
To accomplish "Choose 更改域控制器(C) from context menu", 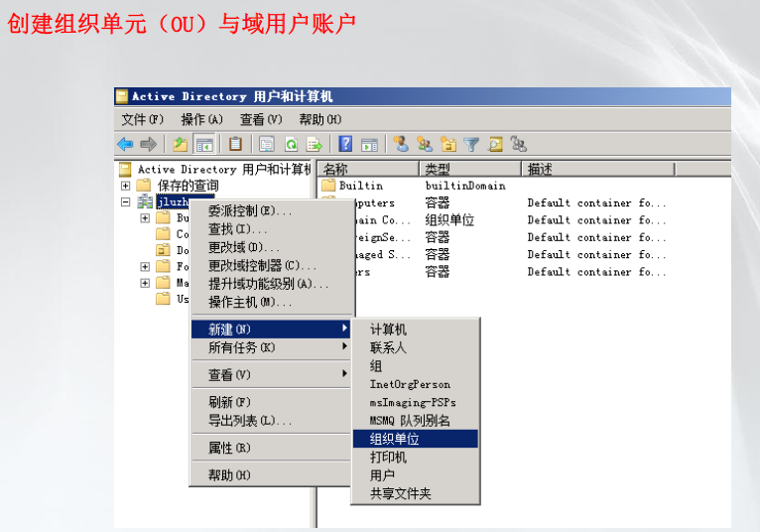I will click(272, 266).
